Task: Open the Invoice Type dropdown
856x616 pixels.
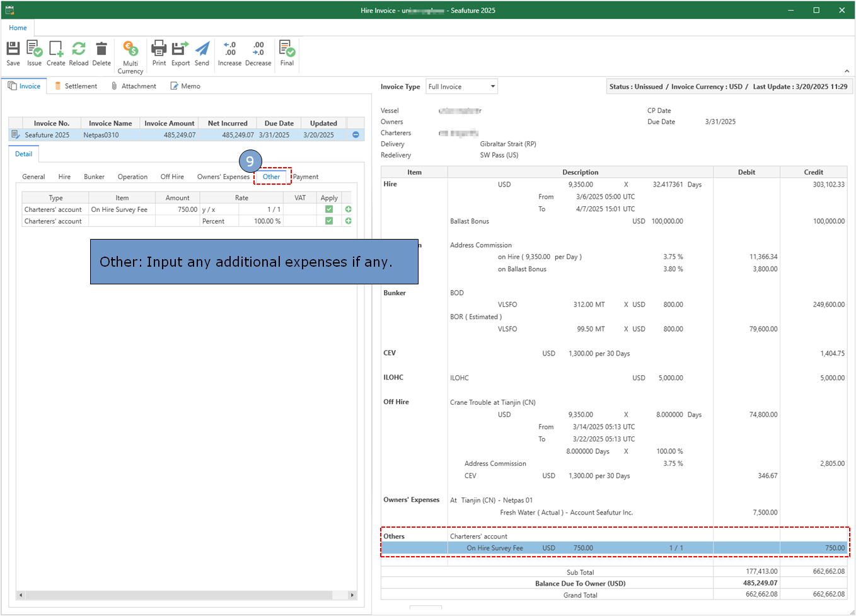Action: [492, 86]
